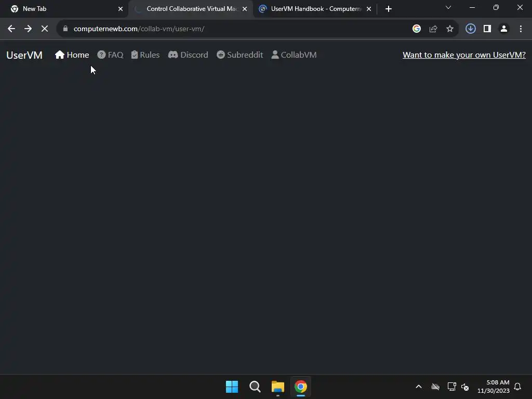Open the Subreddit link
Viewport: 532px width, 399px height.
point(240,55)
